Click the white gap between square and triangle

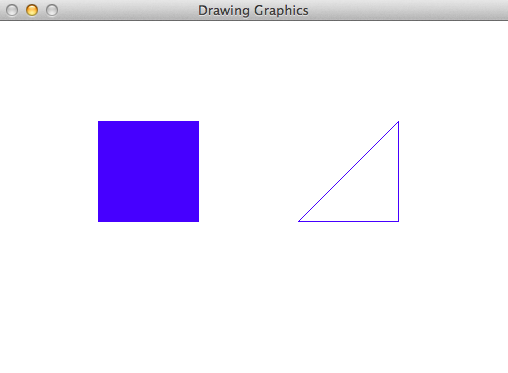point(248,171)
